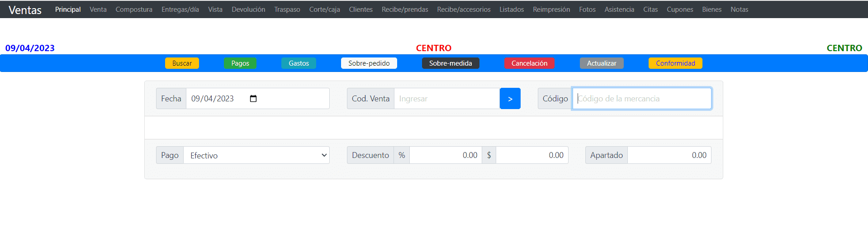Click the blue arrow button next to Cod. Venta
The image size is (868, 234).
[510, 99]
